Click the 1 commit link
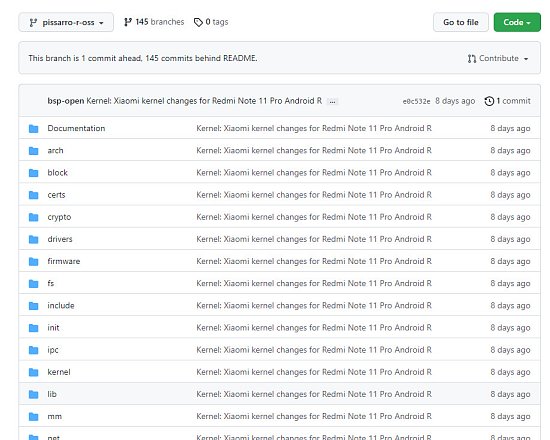Screen dimensions: 550x440 (513, 101)
